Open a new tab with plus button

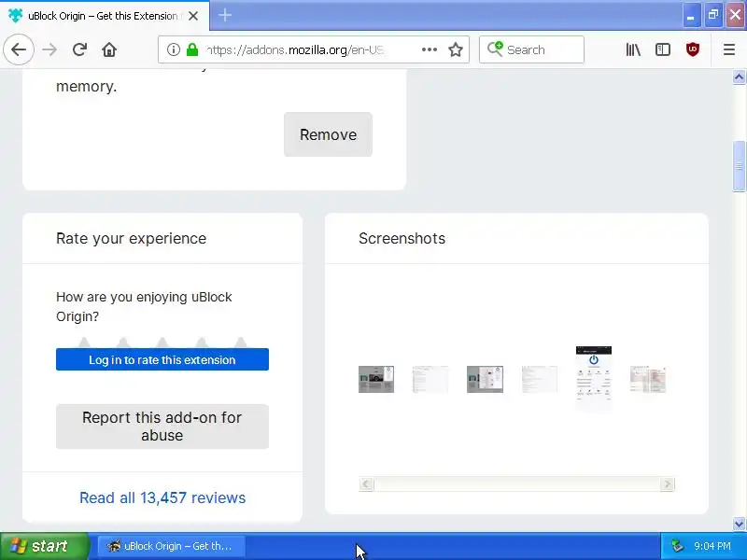tap(225, 15)
